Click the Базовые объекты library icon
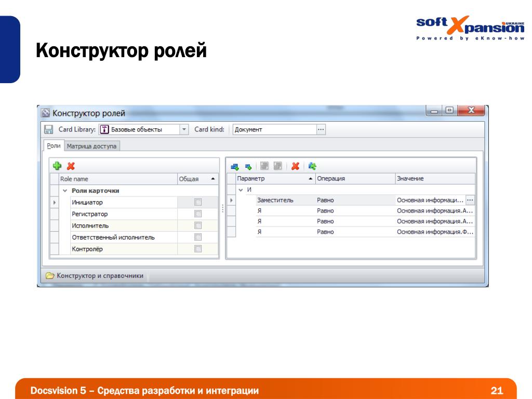This screenshot has width=532, height=399. (104, 129)
